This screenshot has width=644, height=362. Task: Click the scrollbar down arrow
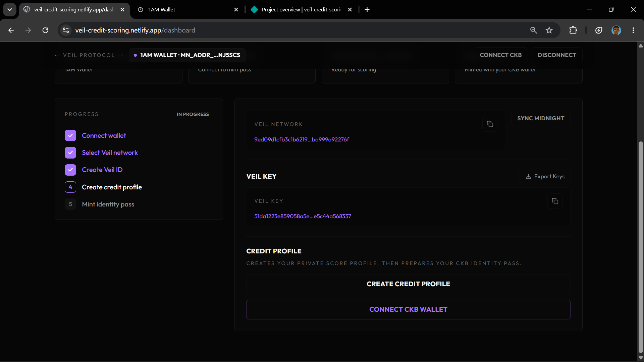(x=641, y=358)
